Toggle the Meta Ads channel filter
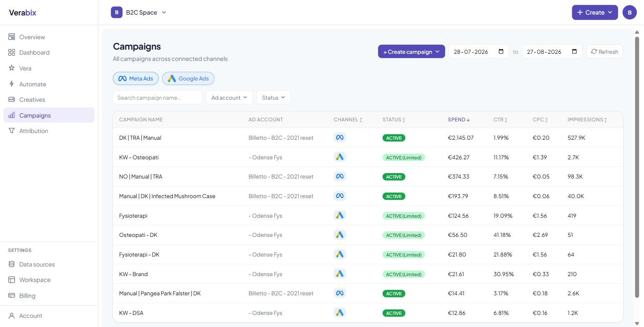 [135, 78]
